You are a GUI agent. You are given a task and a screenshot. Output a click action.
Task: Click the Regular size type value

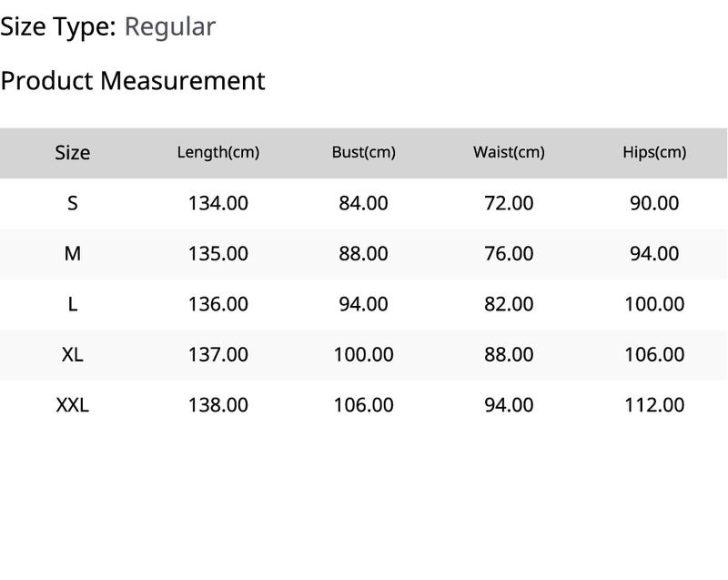(170, 27)
